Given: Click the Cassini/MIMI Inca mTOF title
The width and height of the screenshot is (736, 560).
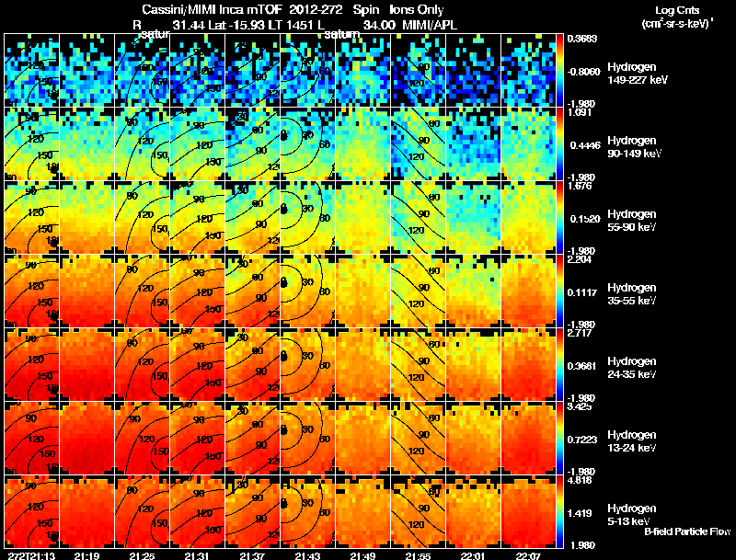Looking at the screenshot, I should pyautogui.click(x=212, y=9).
